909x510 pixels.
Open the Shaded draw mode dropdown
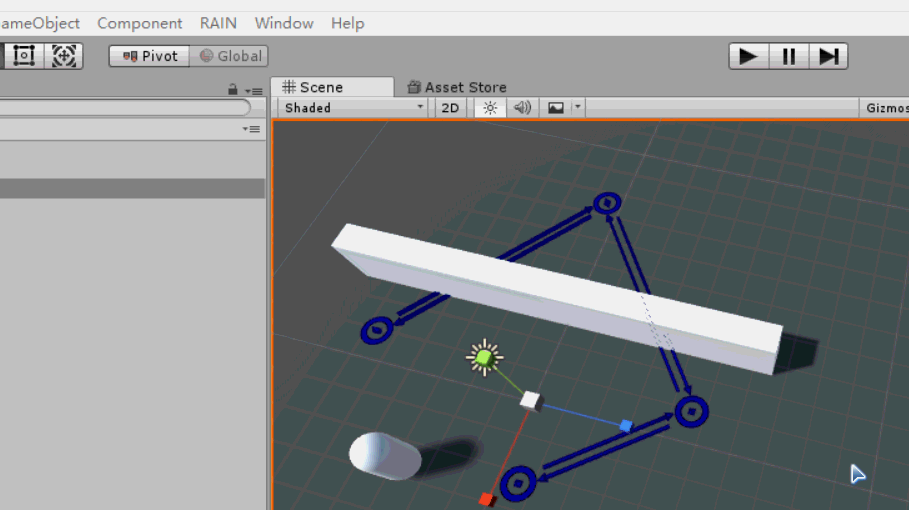click(353, 108)
